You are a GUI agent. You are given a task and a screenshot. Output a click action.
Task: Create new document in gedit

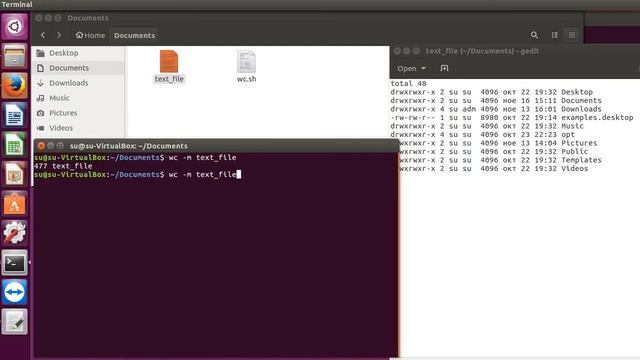coord(444,69)
